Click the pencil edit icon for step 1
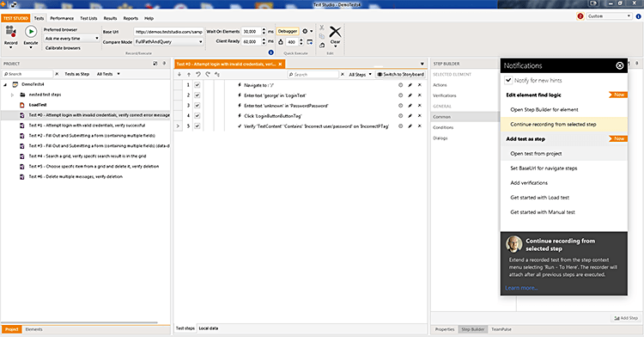The height and width of the screenshot is (337, 644). [x=410, y=85]
